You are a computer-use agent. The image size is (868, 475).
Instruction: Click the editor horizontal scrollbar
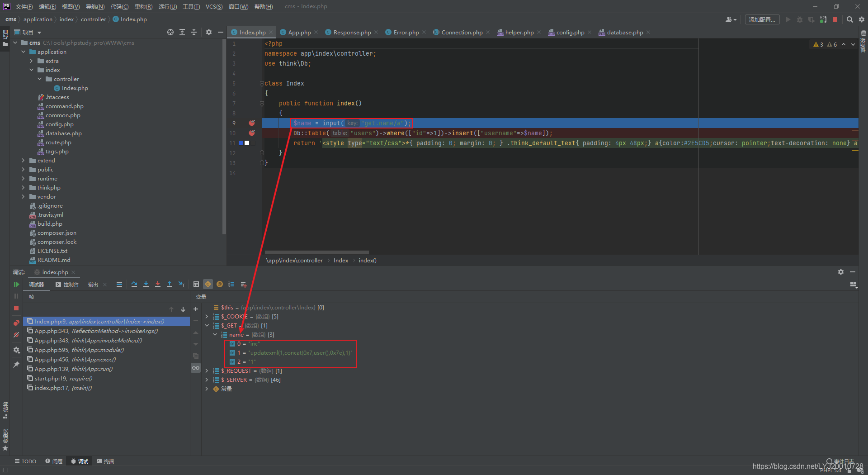pyautogui.click(x=316, y=252)
